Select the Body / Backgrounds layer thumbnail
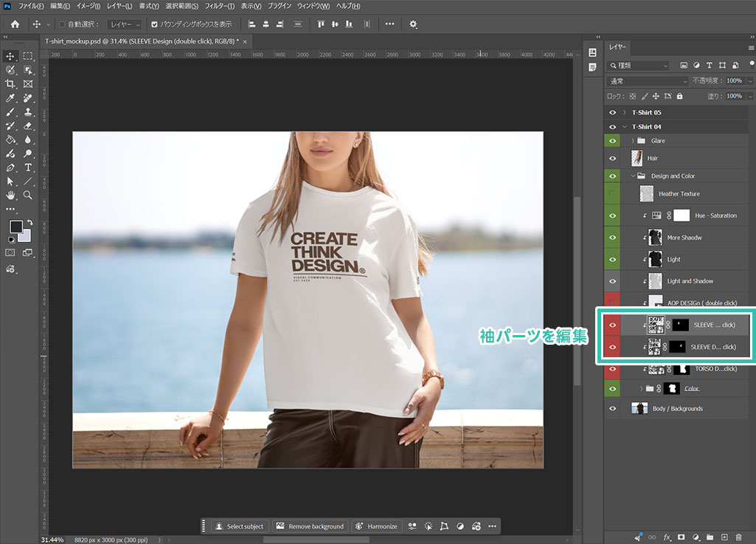This screenshot has height=544, width=756. click(x=639, y=408)
